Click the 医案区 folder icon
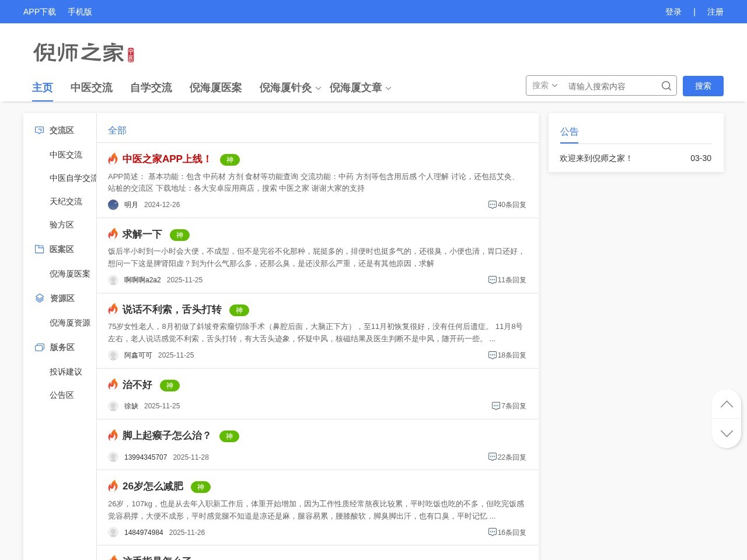 click(39, 249)
